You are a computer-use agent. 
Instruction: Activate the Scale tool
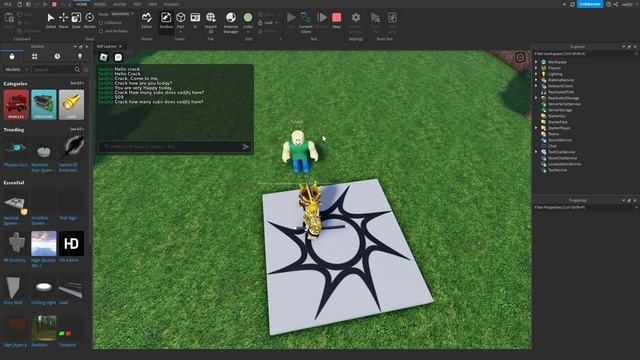pyautogui.click(x=76, y=20)
